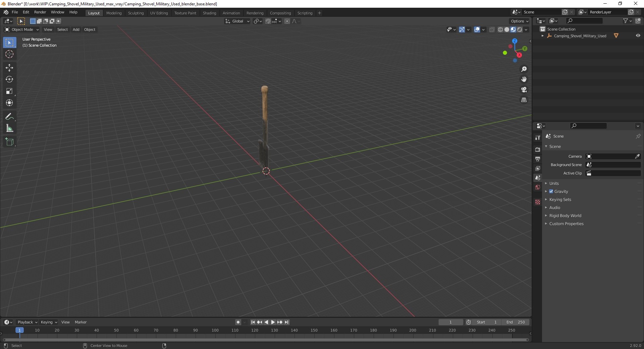
Task: Expand the Rigid Body World panel
Action: (x=565, y=216)
